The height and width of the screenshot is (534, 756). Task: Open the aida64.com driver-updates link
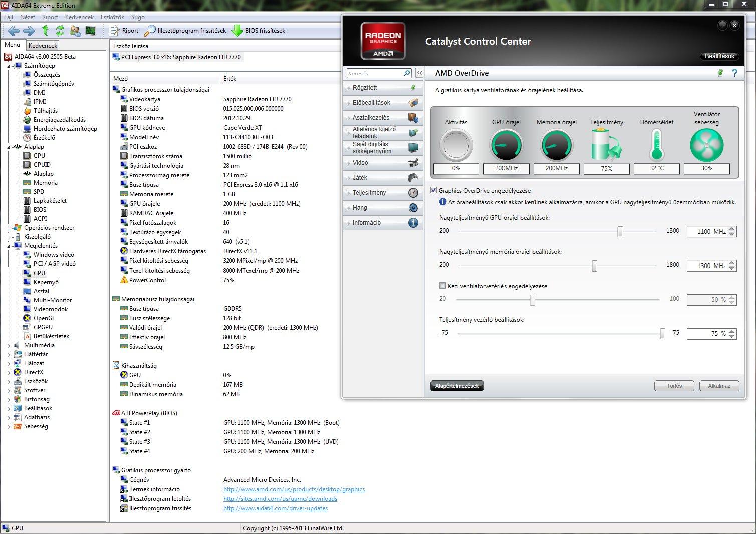point(276,508)
